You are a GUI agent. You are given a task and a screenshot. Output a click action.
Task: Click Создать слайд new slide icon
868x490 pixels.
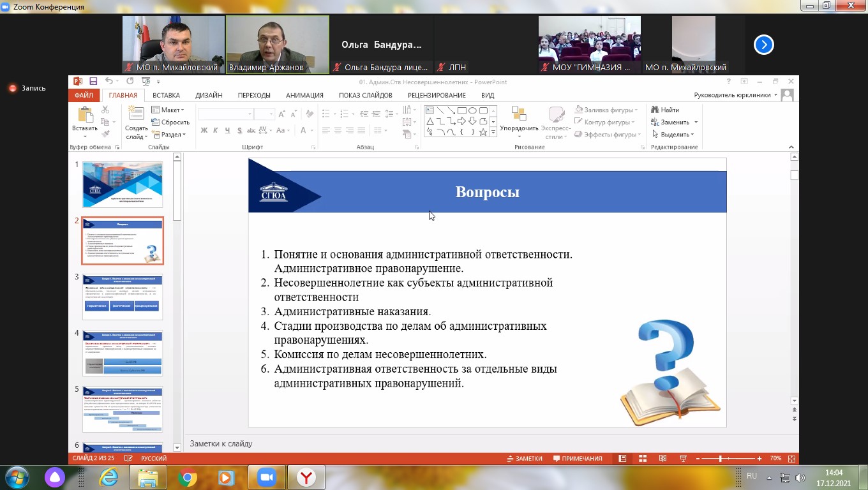click(136, 114)
